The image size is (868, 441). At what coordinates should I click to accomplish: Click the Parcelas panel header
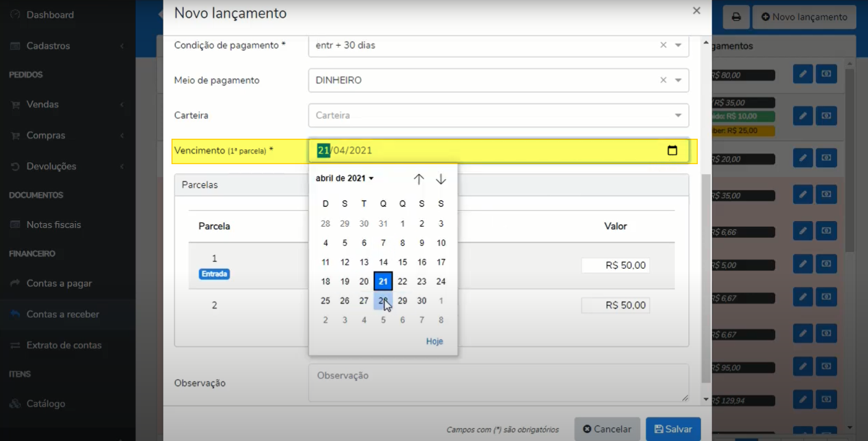pyautogui.click(x=432, y=185)
